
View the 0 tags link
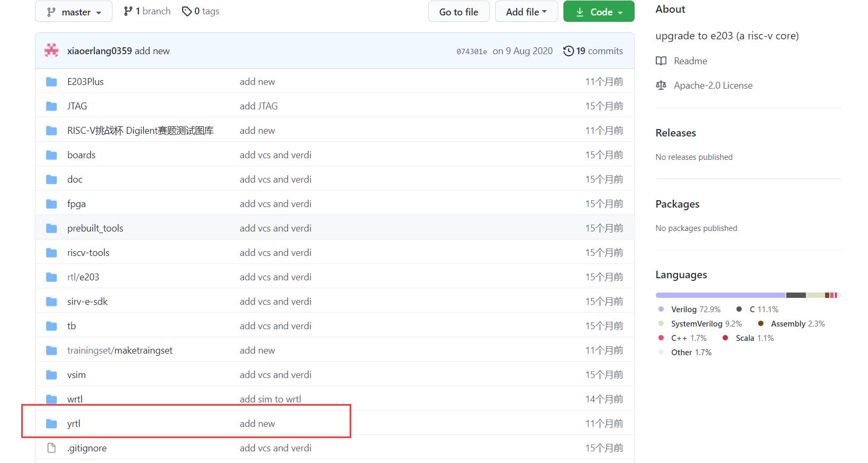coord(201,11)
